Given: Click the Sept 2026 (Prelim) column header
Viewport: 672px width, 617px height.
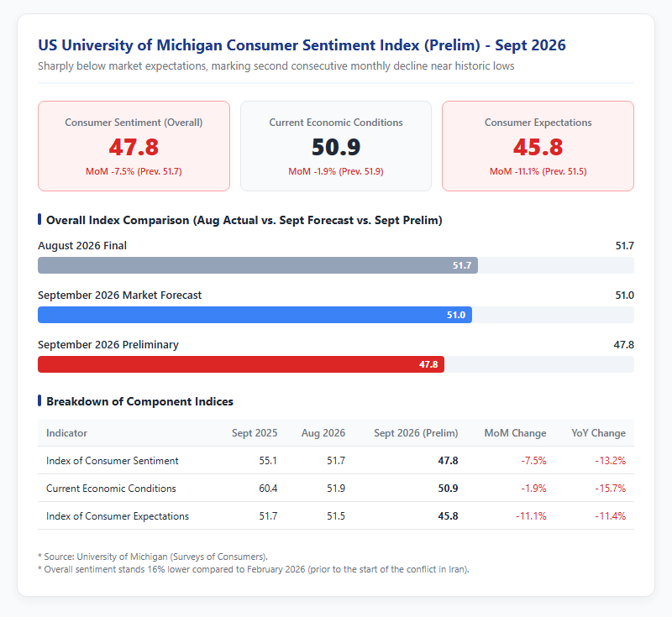Looking at the screenshot, I should tap(416, 433).
